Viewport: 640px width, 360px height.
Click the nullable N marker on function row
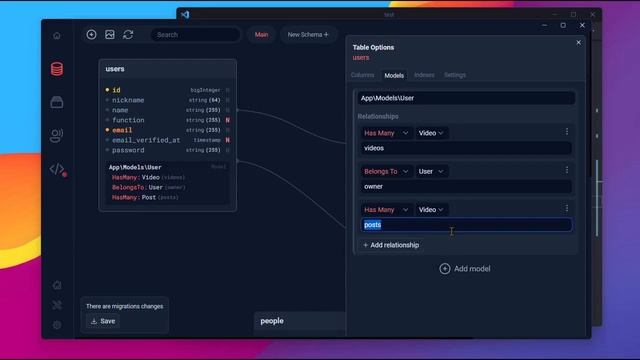click(x=227, y=120)
